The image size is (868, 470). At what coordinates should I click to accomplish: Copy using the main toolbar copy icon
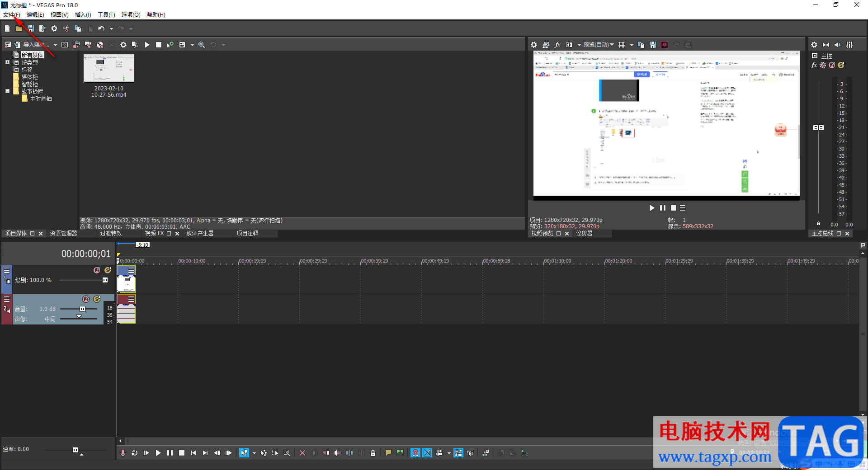[x=78, y=28]
